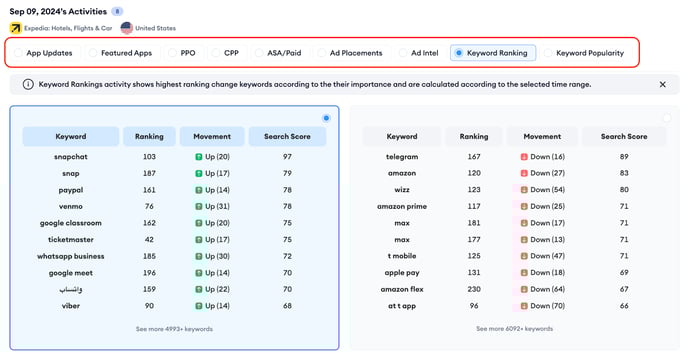
Task: Click the amazon flex keyword
Action: (402, 289)
